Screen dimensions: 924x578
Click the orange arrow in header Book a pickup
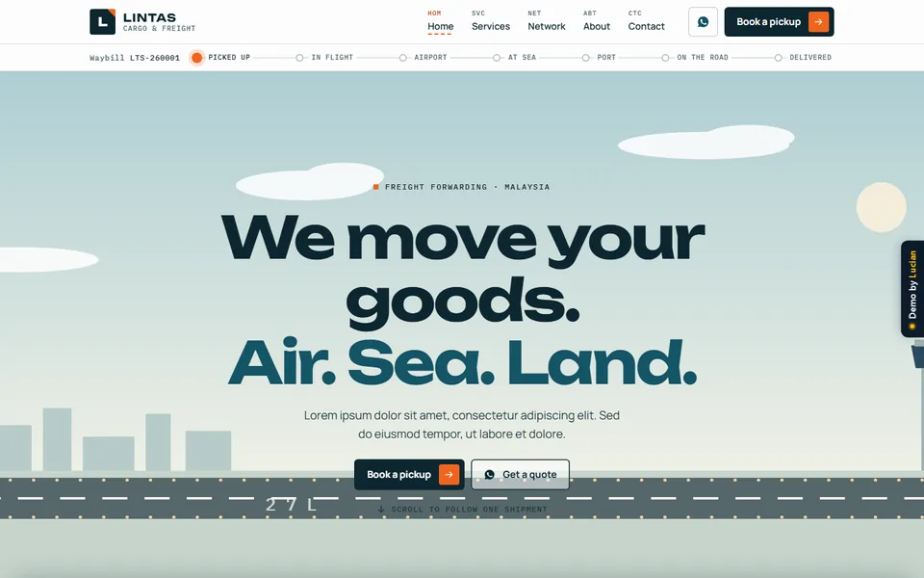(818, 22)
